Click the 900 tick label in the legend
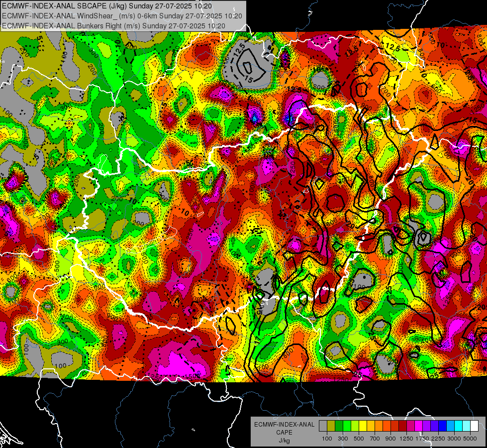487x448 pixels. pyautogui.click(x=390, y=439)
